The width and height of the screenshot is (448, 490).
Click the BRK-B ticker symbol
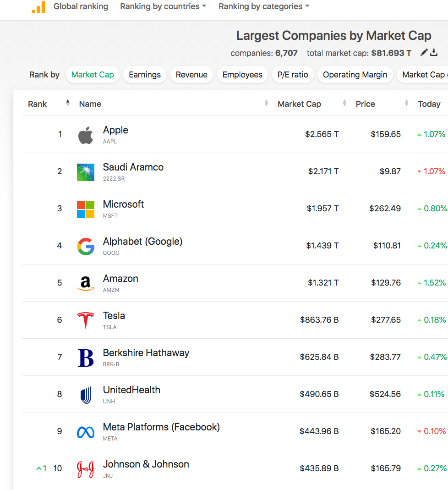111,364
